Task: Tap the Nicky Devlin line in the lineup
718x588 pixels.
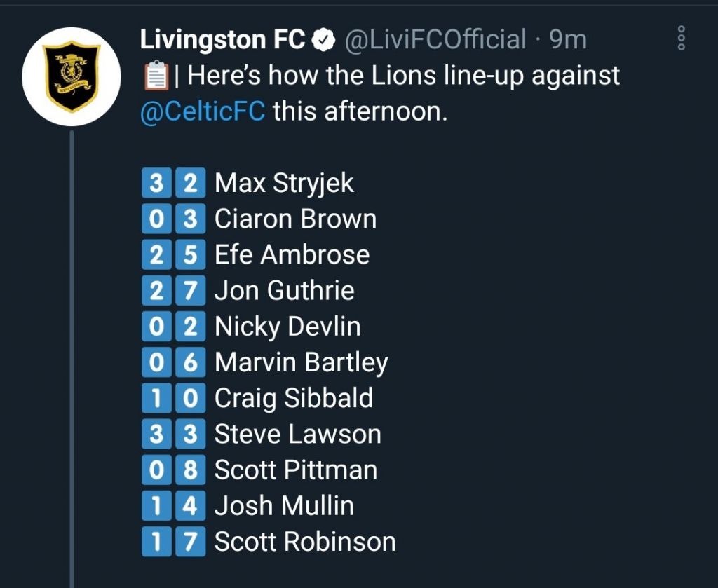Action: tap(287, 327)
